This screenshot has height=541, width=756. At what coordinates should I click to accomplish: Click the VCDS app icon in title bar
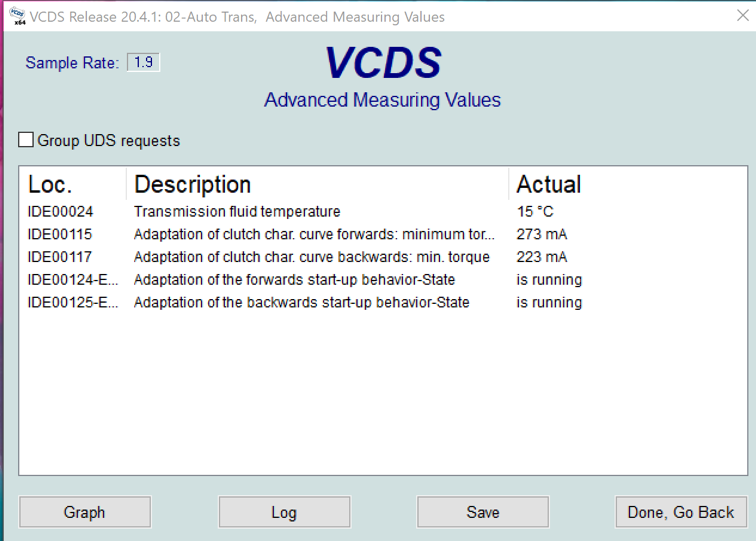tap(17, 16)
